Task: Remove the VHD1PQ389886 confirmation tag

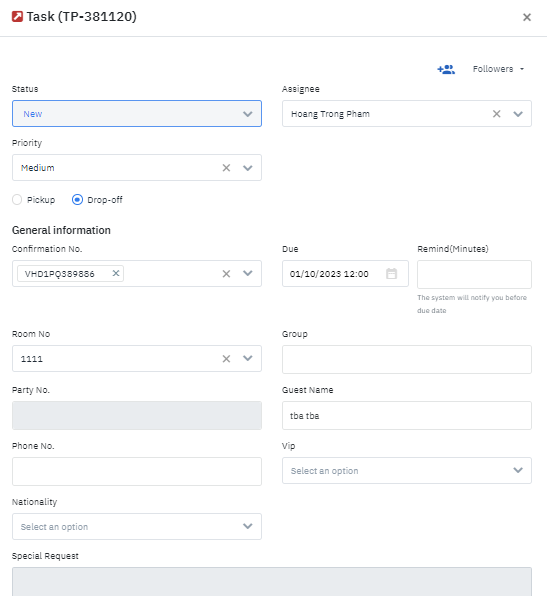Action: click(x=116, y=273)
